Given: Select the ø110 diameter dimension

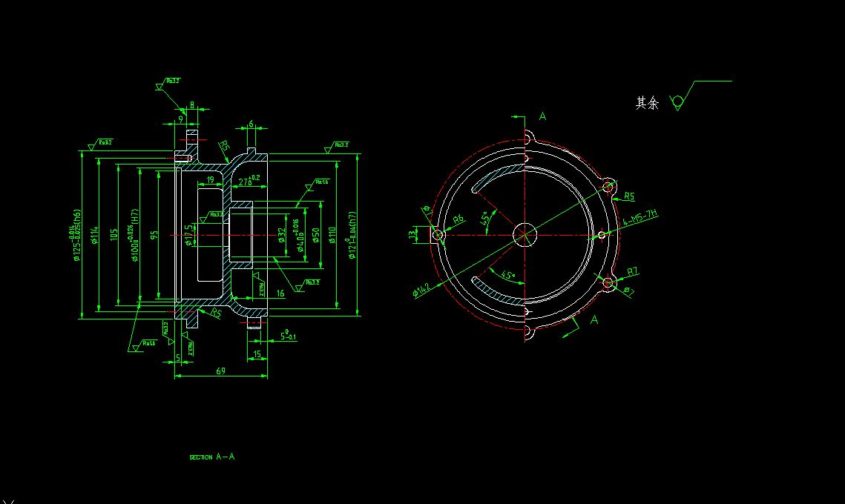Looking at the screenshot, I should point(332,235).
